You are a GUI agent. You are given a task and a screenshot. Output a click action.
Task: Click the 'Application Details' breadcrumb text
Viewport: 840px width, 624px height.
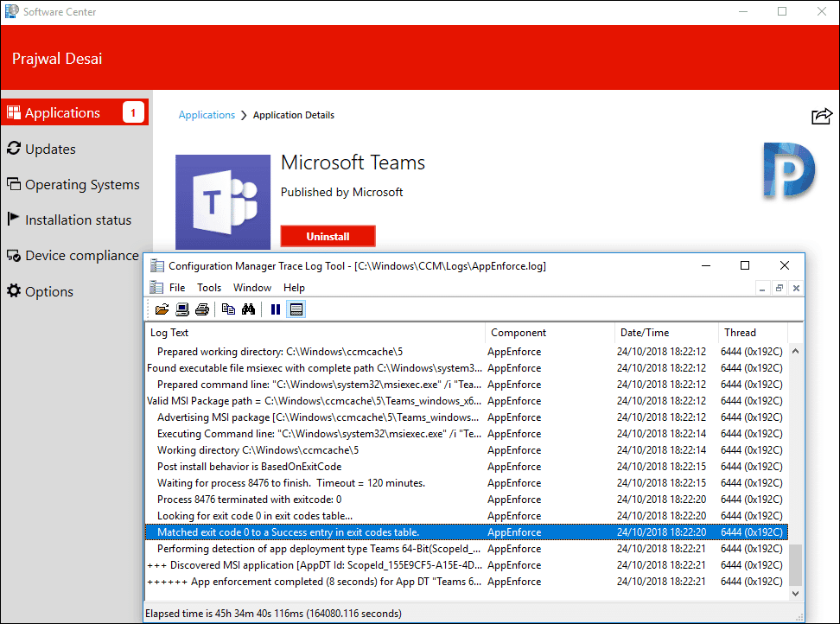click(x=294, y=115)
